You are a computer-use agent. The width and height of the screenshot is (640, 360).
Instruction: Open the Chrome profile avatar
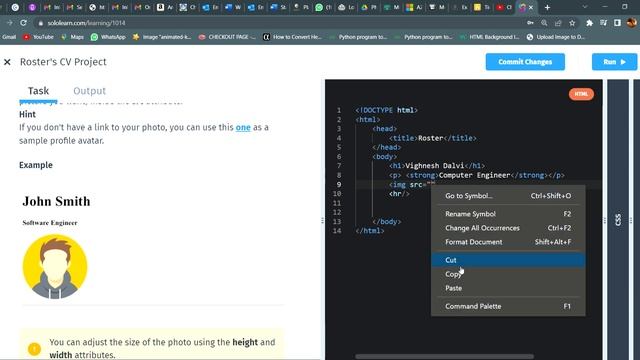tap(631, 23)
